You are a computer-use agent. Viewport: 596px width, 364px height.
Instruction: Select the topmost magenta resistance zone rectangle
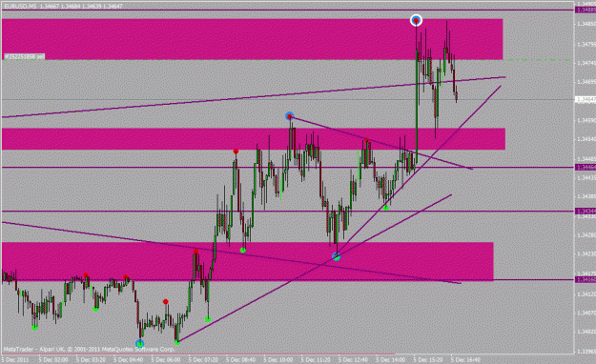click(x=253, y=39)
